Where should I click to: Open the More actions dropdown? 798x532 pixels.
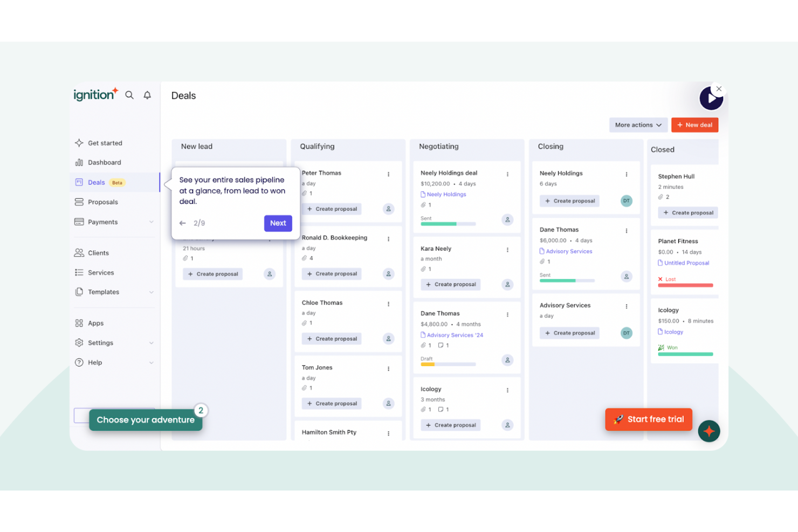click(x=638, y=125)
